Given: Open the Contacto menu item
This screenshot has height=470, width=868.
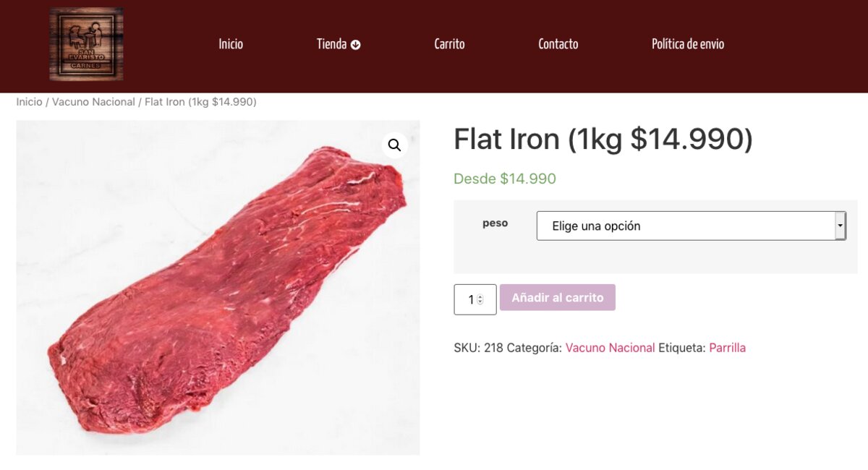Looking at the screenshot, I should 558,44.
